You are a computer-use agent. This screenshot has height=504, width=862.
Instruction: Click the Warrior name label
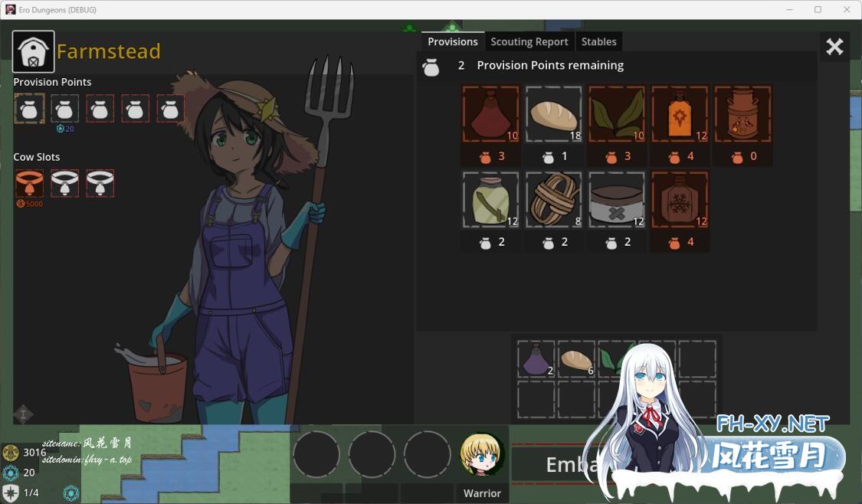click(482, 493)
